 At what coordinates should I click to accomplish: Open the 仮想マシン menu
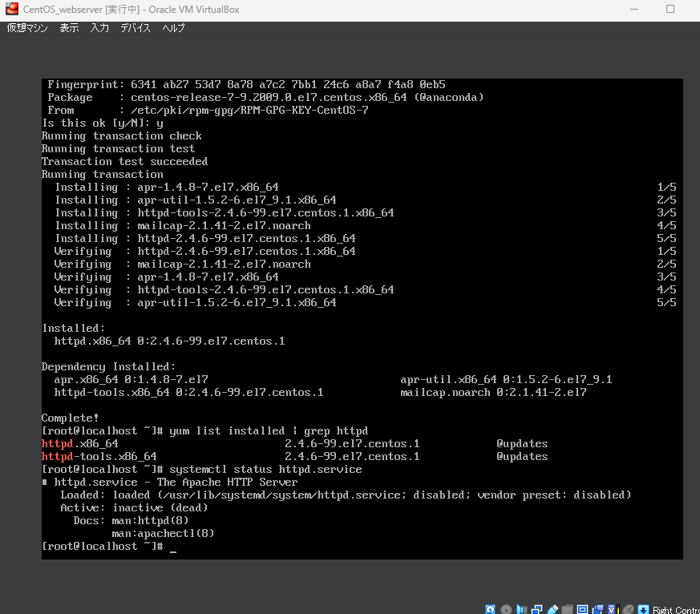(x=26, y=27)
